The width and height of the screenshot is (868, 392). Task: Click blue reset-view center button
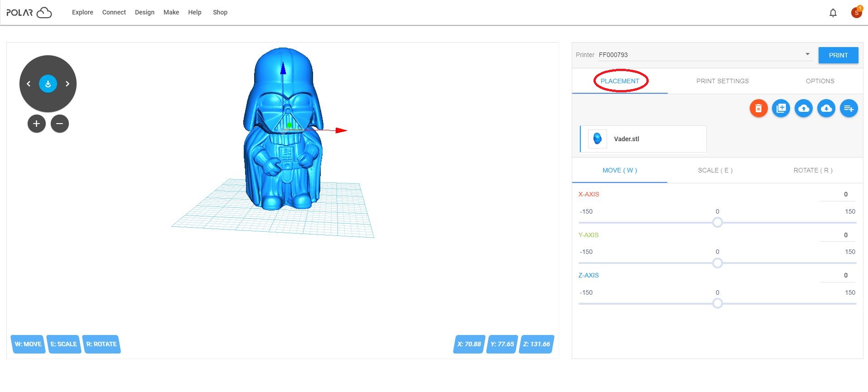point(48,84)
